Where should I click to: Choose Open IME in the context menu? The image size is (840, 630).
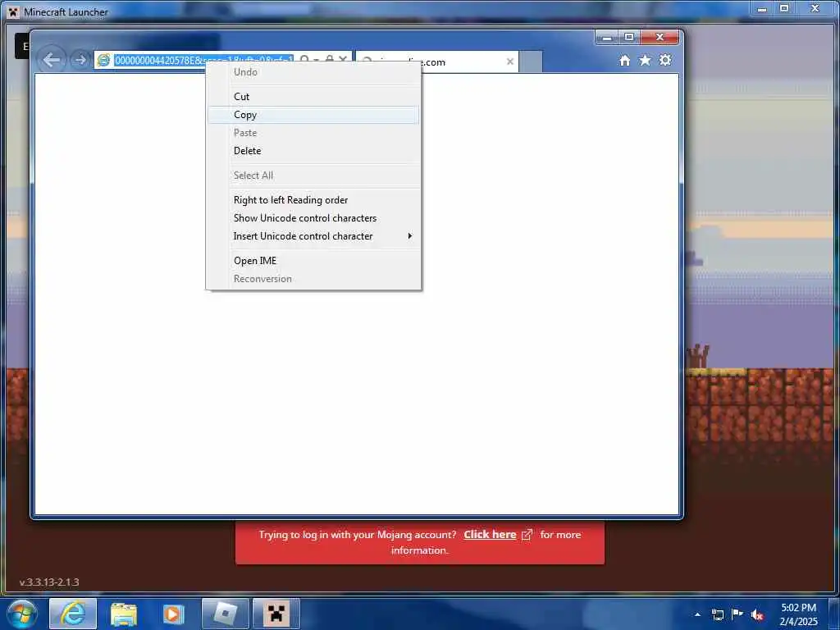(x=313, y=261)
